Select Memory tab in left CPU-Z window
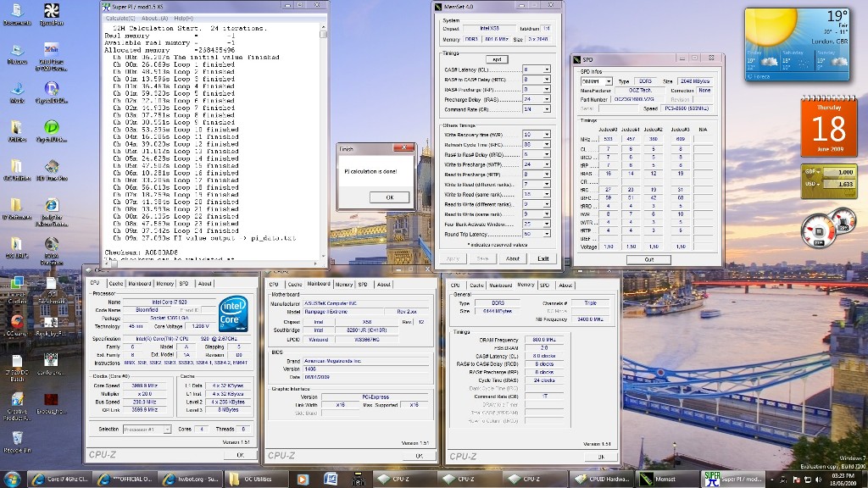 164,283
